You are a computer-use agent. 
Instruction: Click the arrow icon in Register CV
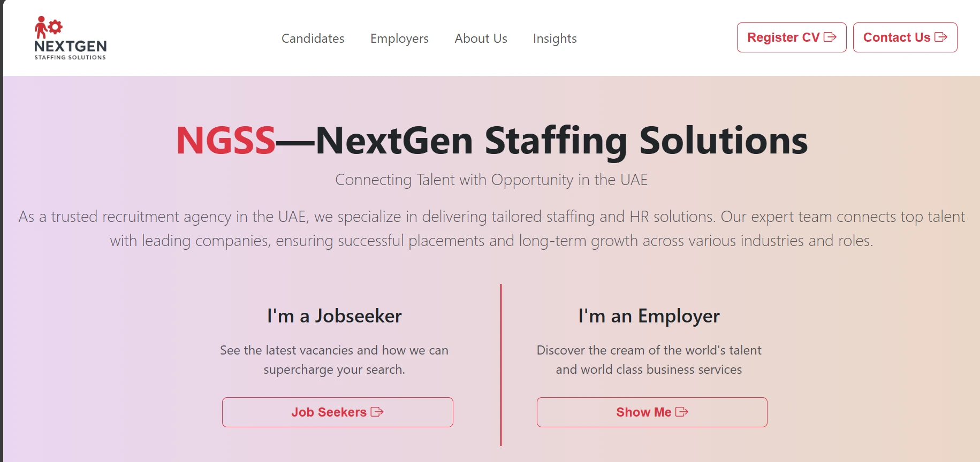(830, 37)
